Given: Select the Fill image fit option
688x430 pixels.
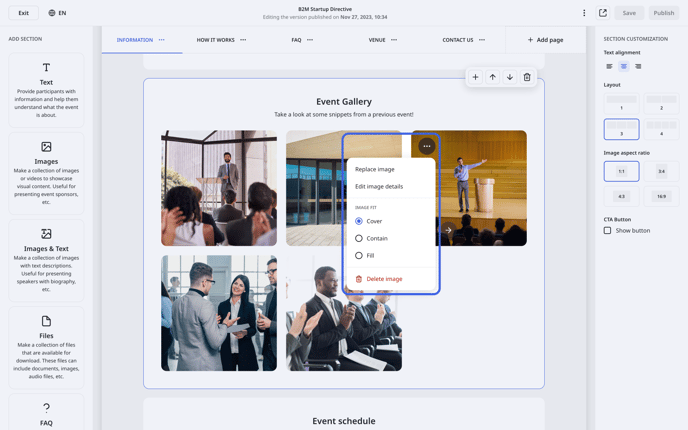Looking at the screenshot, I should click(x=358, y=255).
